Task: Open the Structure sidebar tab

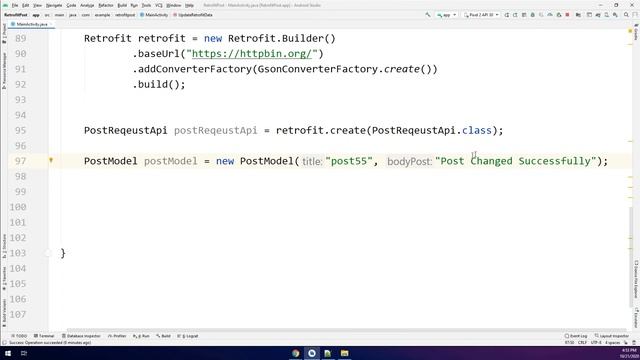Action: click(x=4, y=247)
